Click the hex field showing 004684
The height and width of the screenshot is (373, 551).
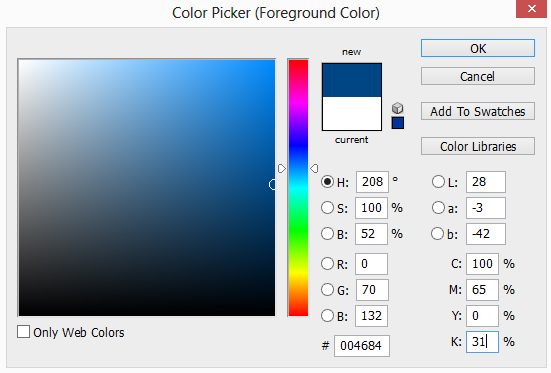pos(362,346)
